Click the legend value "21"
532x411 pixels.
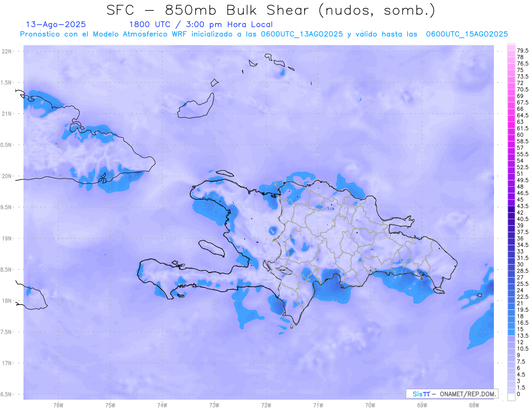[x=520, y=302]
